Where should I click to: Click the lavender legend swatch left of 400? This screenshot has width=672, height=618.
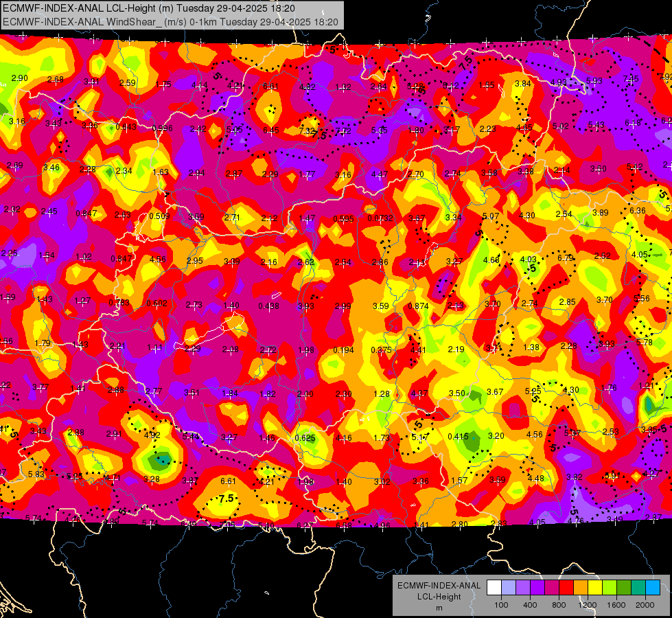[523, 587]
